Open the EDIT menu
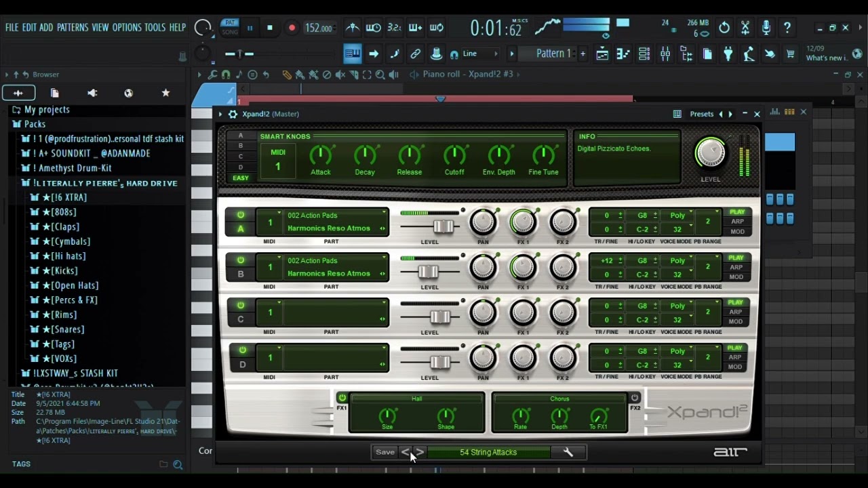This screenshot has width=868, height=488. (29, 28)
